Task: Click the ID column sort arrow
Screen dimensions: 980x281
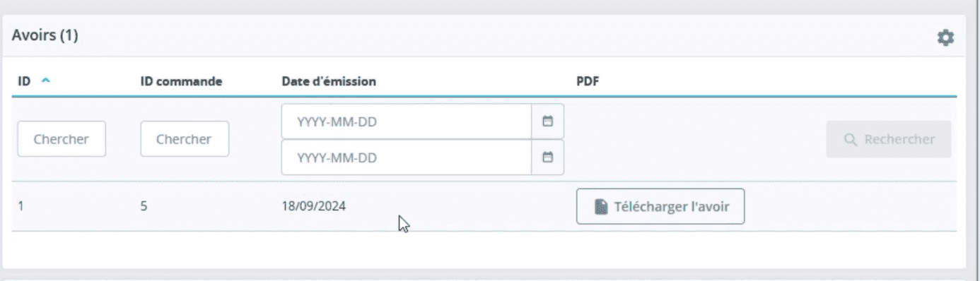Action: [46, 81]
